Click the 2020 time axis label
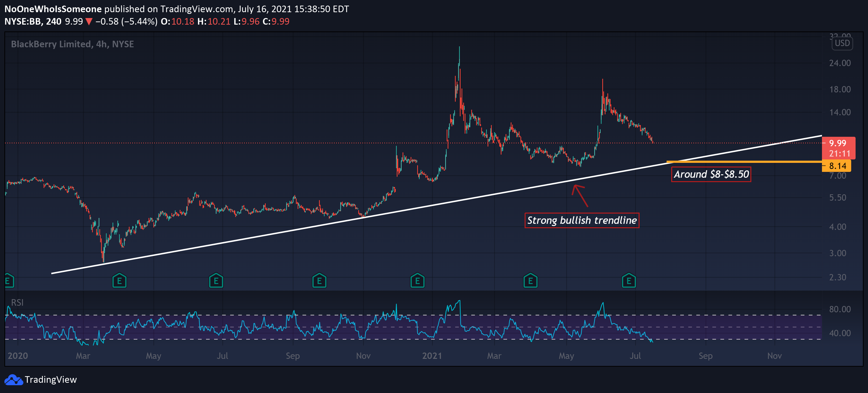This screenshot has height=393, width=868. pos(18,356)
